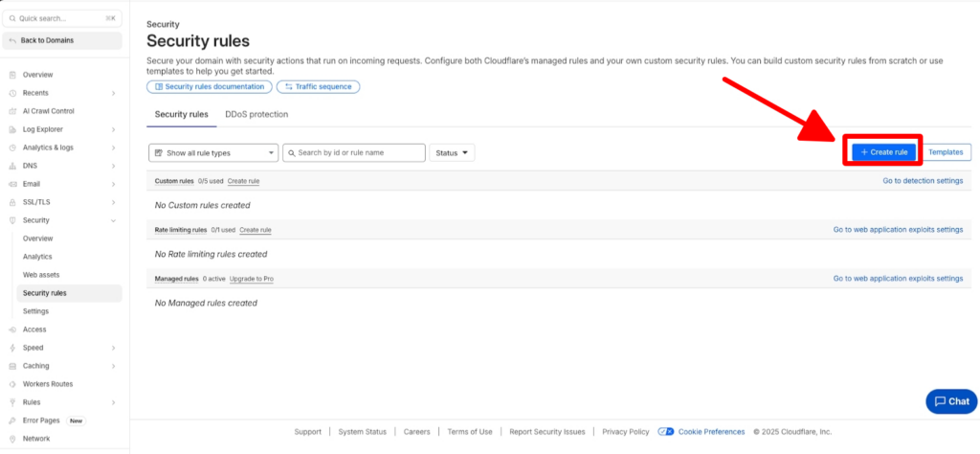980x454 pixels.
Task: Expand the Log Explorer chevron
Action: [x=113, y=129]
